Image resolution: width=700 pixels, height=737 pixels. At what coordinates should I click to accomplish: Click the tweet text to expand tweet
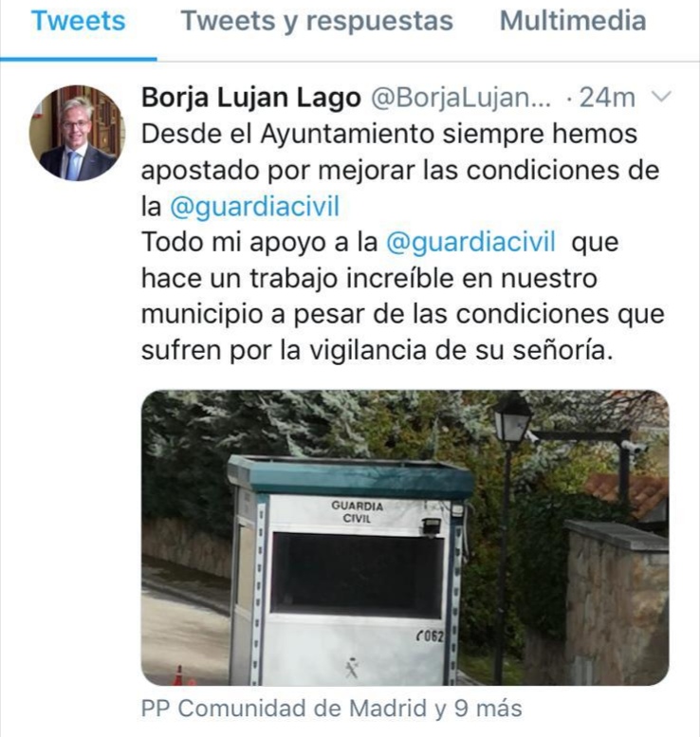tap(402, 242)
